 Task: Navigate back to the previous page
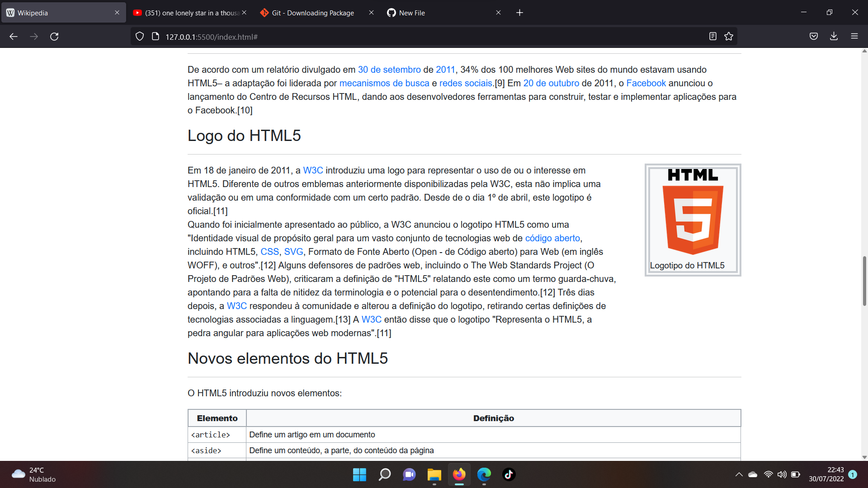(13, 36)
